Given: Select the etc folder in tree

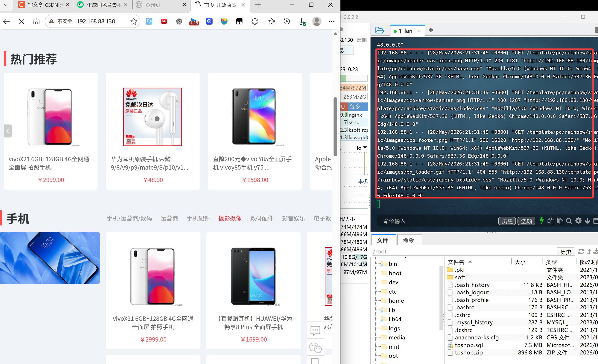Looking at the screenshot, I should click(x=393, y=291).
